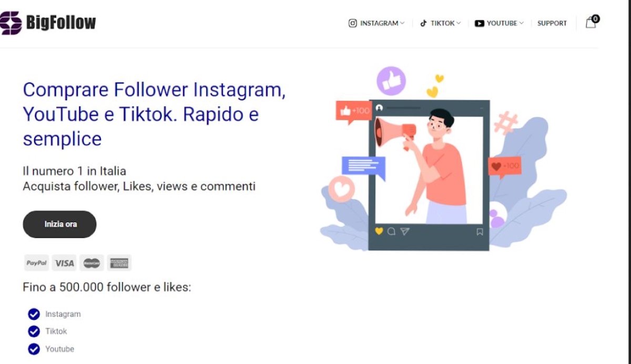Expand the chevron next to TIKTOK
The image size is (631, 364).
coord(459,23)
